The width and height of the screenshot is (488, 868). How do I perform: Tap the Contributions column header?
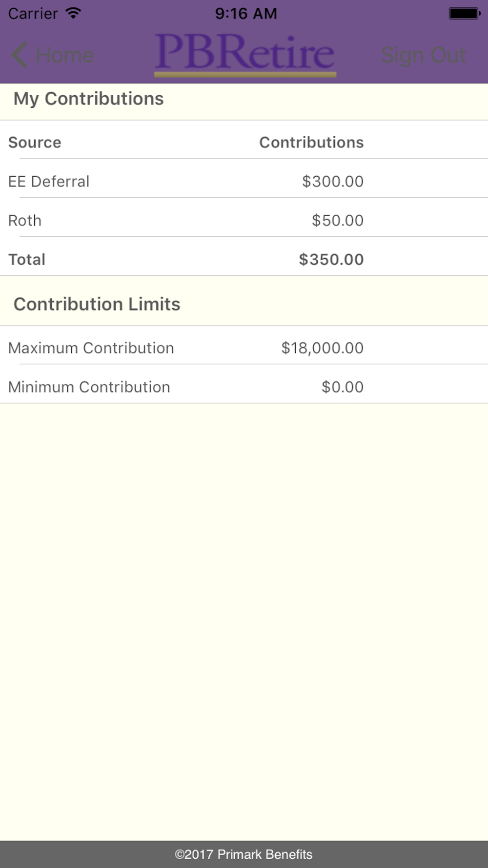[311, 142]
